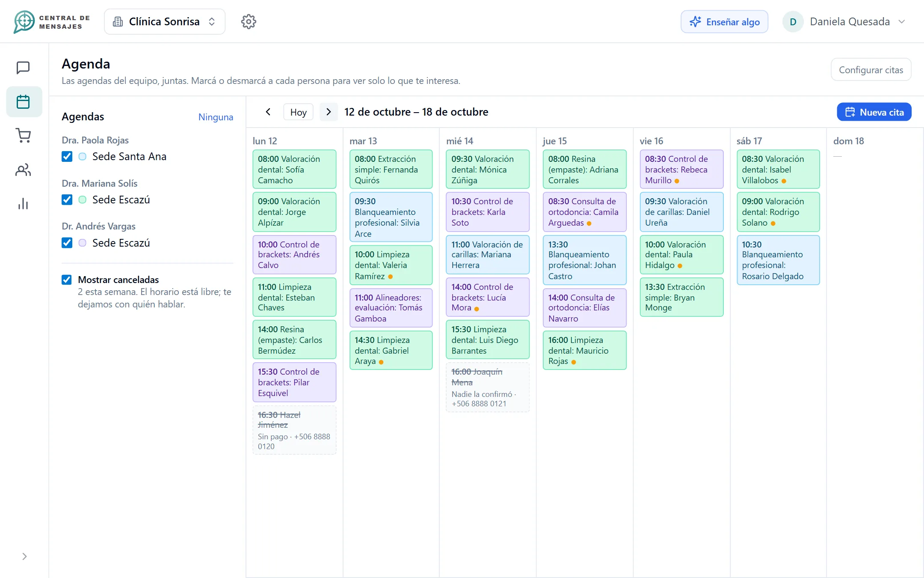Open settings gear icon in header
The image size is (924, 578).
[249, 21]
